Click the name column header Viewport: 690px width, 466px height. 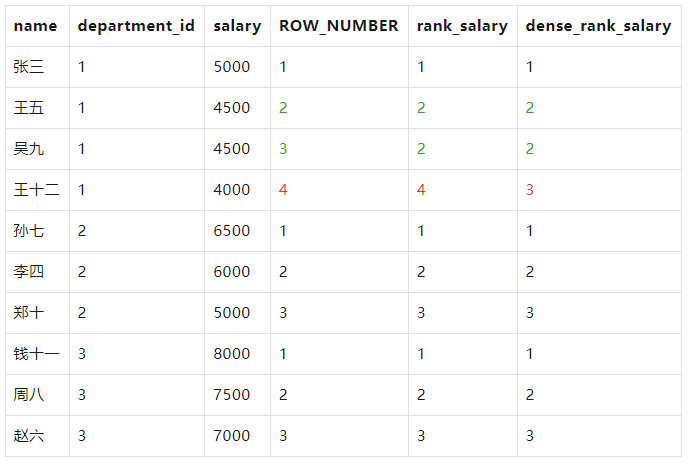pos(36,26)
